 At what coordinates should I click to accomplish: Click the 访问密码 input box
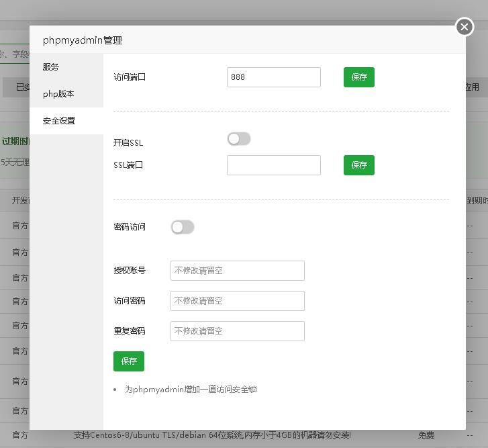pos(238,301)
